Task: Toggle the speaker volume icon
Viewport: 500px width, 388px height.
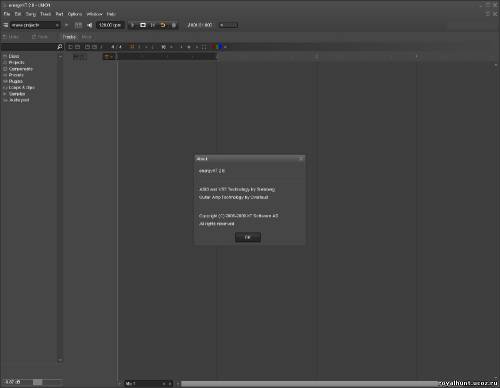Action: (x=89, y=25)
